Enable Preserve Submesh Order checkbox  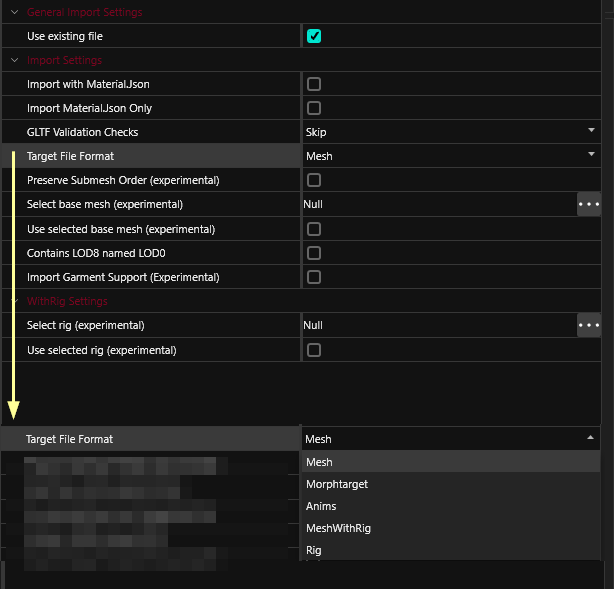314,181
